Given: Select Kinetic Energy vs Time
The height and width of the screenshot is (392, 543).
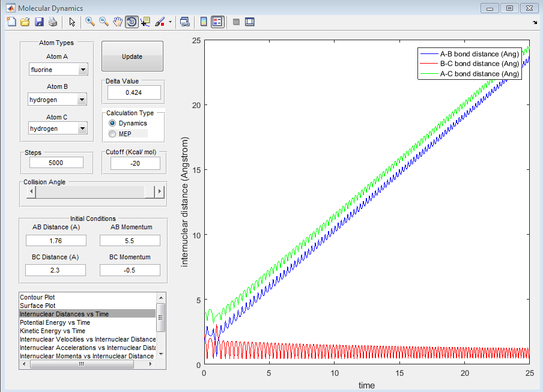Looking at the screenshot, I should click(x=87, y=331).
